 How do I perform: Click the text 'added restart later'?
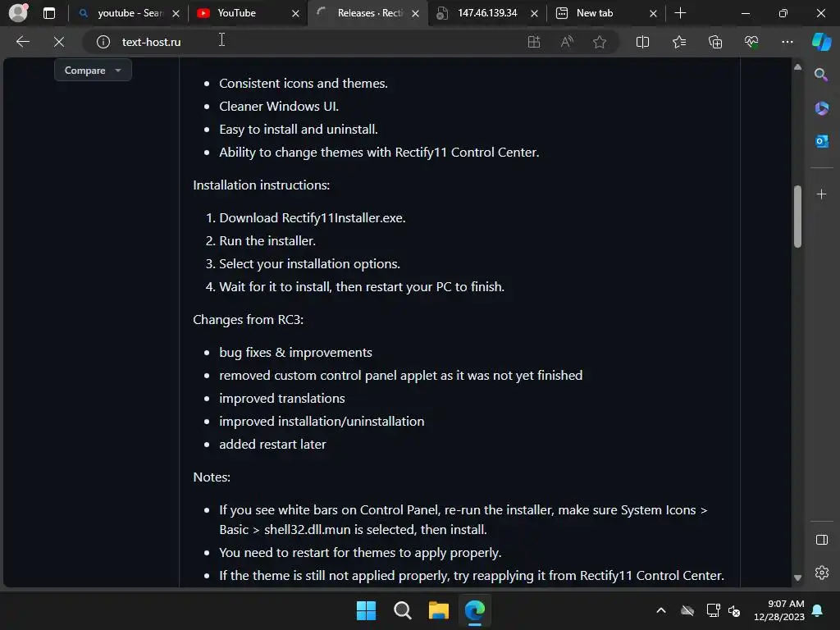(272, 444)
